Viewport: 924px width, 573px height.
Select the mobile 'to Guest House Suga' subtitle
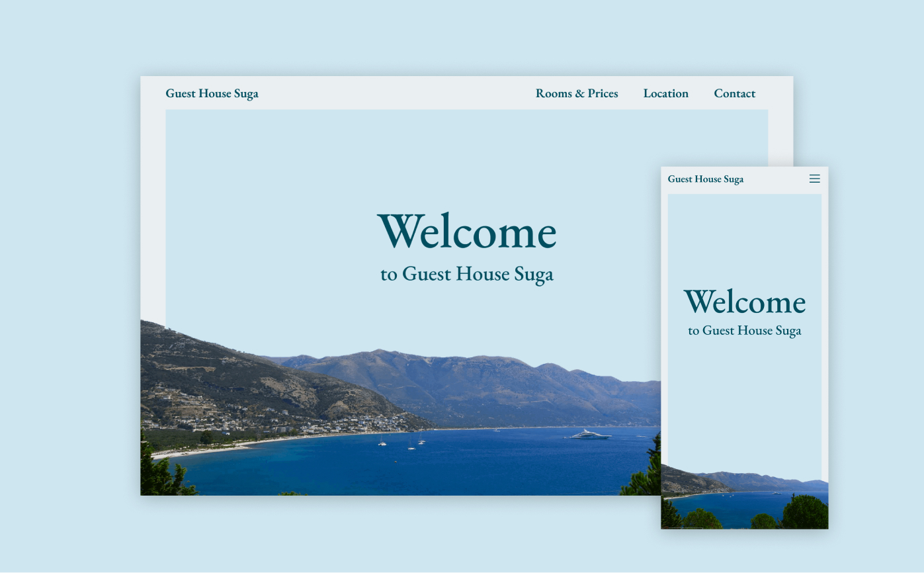pos(744,331)
